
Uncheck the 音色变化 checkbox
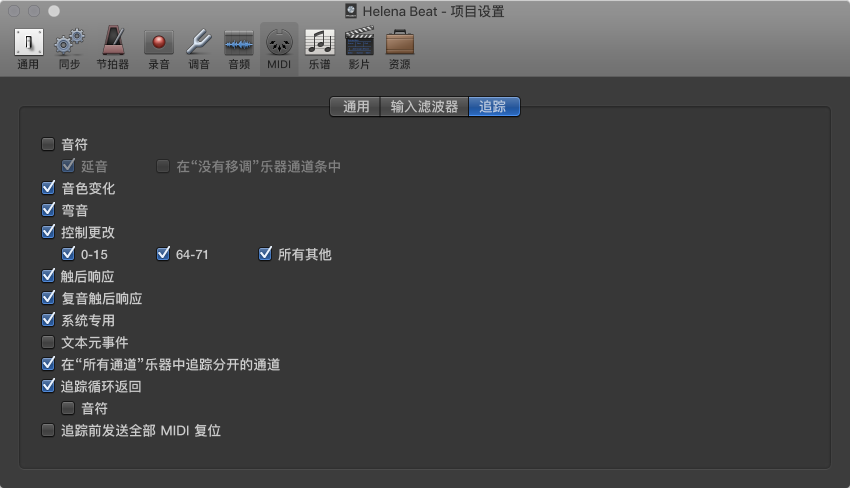click(48, 188)
